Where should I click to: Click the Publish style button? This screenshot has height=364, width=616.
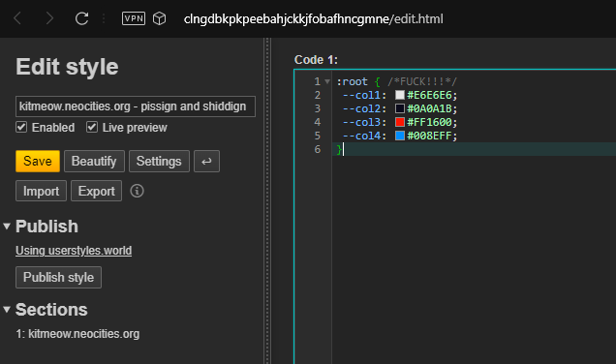(58, 277)
